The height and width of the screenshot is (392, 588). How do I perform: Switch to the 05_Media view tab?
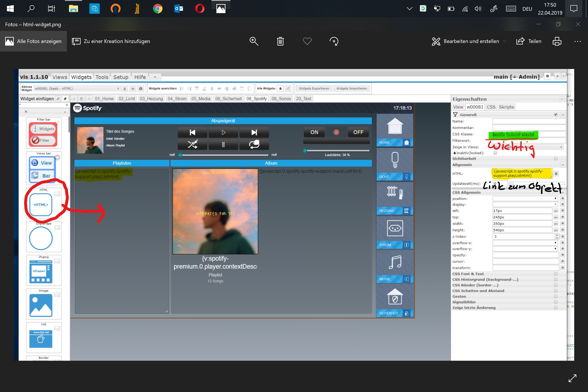[201, 99]
